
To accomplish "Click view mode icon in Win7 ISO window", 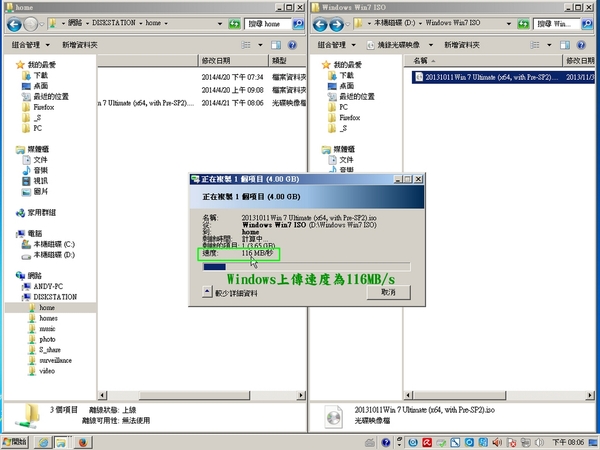I will [535, 45].
